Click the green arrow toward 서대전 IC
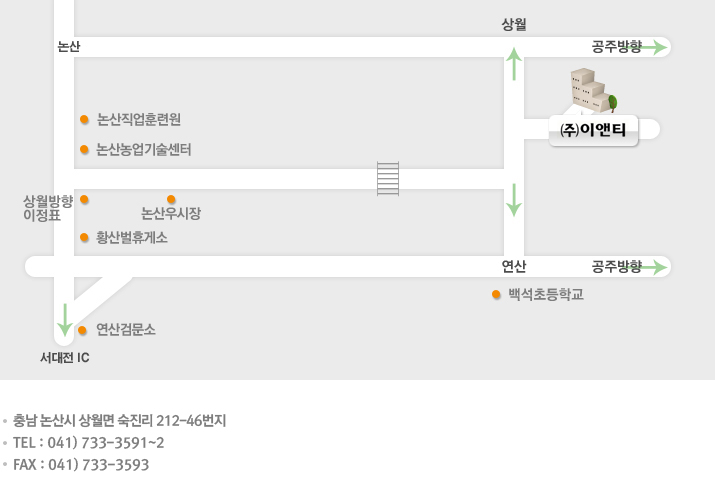715x483 pixels. pyautogui.click(x=65, y=320)
